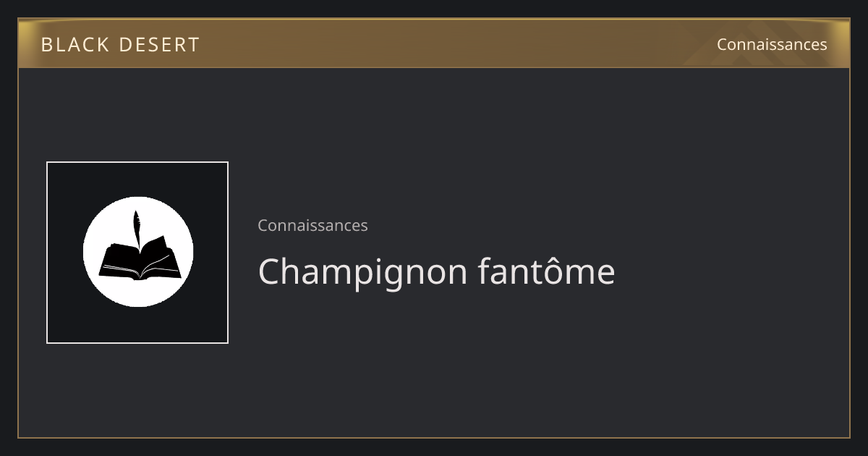Image resolution: width=868 pixels, height=456 pixels.
Task: Click the word fantôme in the title
Action: click(547, 271)
